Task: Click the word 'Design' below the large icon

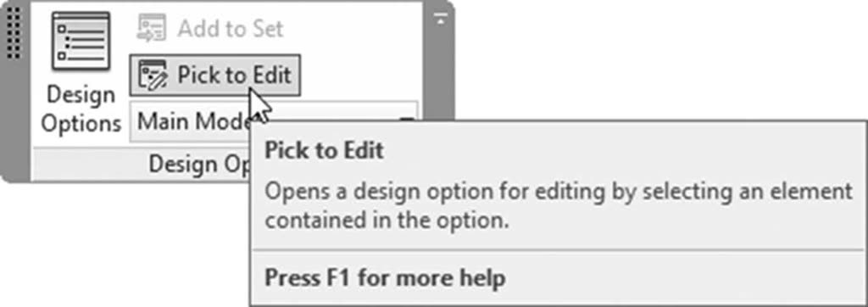Action: 81,95
